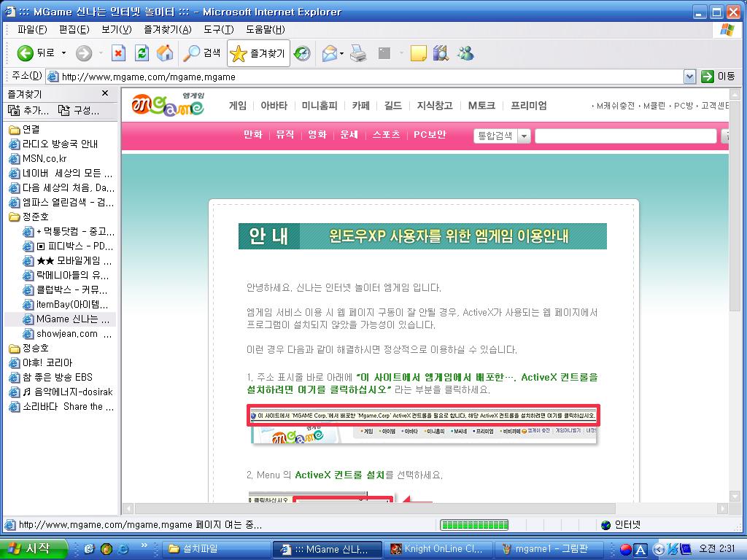Open the 네이버 favorite link

point(61,173)
